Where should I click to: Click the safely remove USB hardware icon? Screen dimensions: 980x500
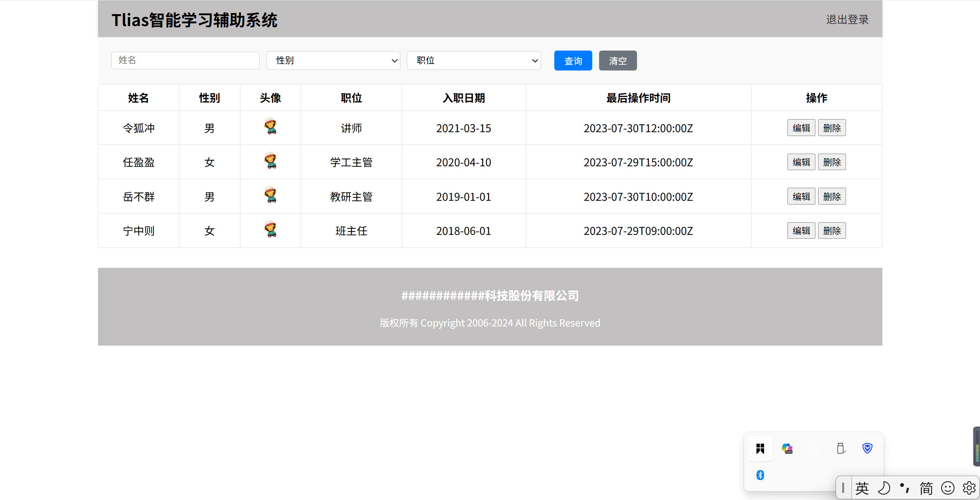click(841, 448)
